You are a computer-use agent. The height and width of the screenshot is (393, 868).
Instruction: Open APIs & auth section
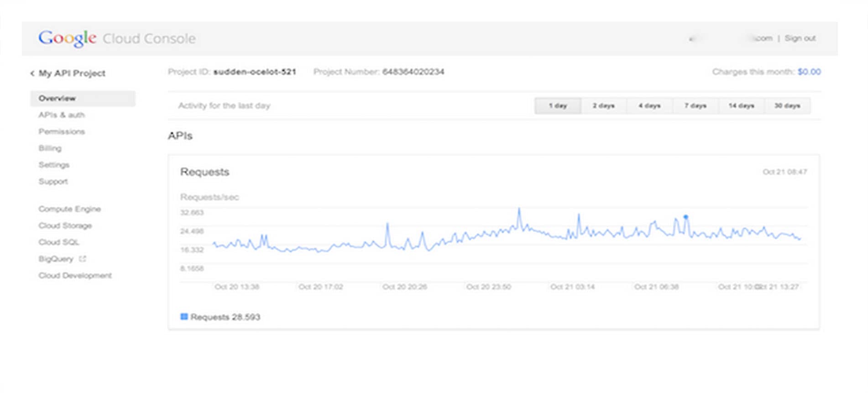(62, 115)
